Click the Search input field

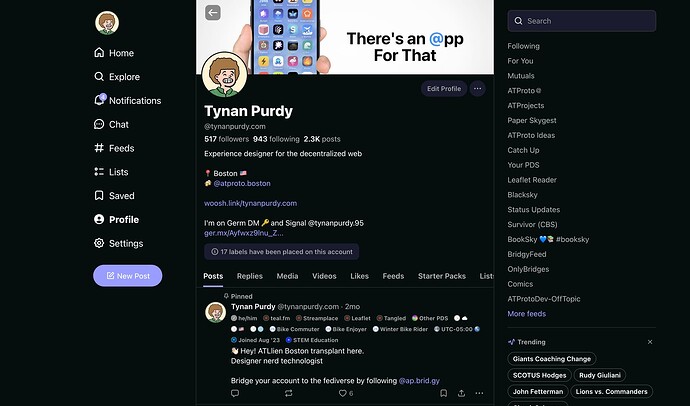click(x=582, y=21)
